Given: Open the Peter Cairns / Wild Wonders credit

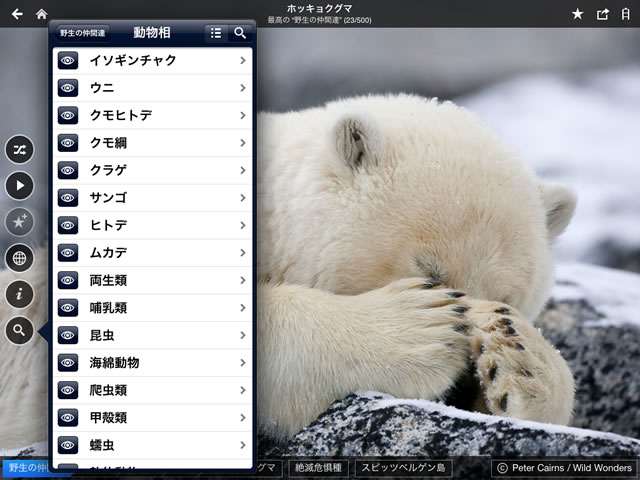Looking at the screenshot, I should [564, 468].
